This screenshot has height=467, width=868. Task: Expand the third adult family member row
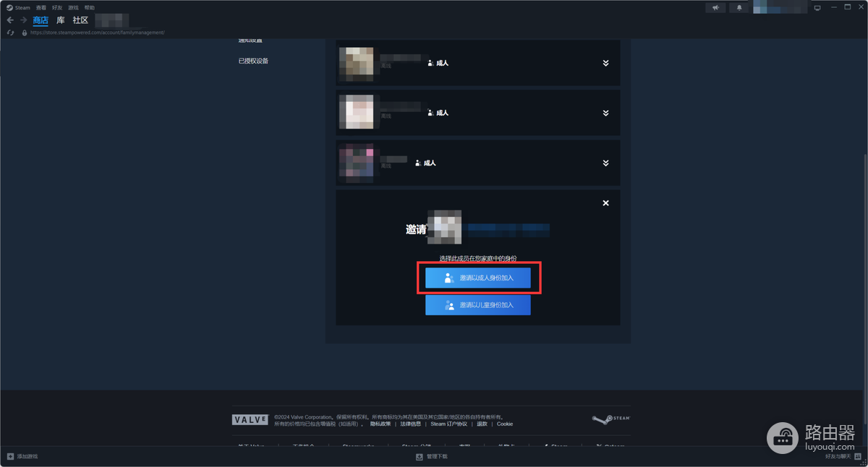605,163
